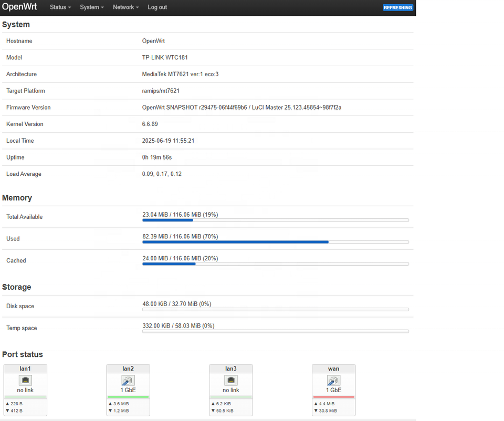This screenshot has width=504, height=421.
Task: Open the Status dropdown menu
Action: pyautogui.click(x=60, y=7)
